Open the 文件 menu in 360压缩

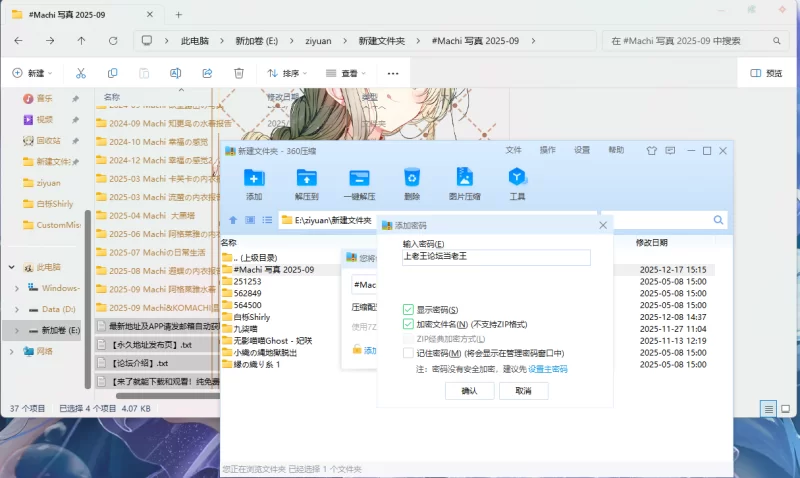tap(513, 150)
